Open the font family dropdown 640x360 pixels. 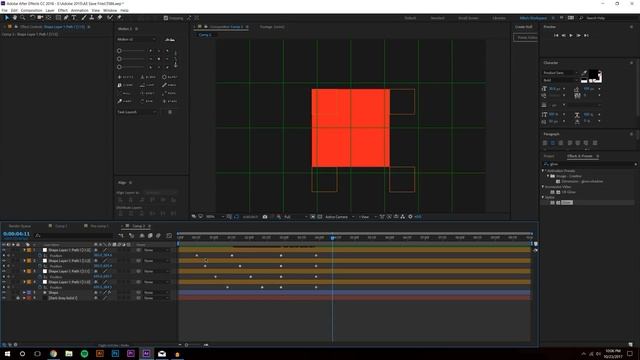coord(560,73)
